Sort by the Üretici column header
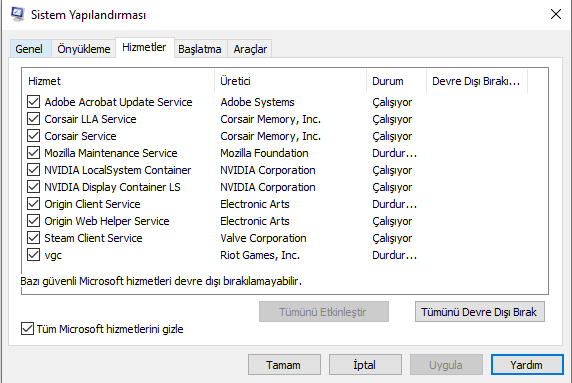 pyautogui.click(x=291, y=81)
